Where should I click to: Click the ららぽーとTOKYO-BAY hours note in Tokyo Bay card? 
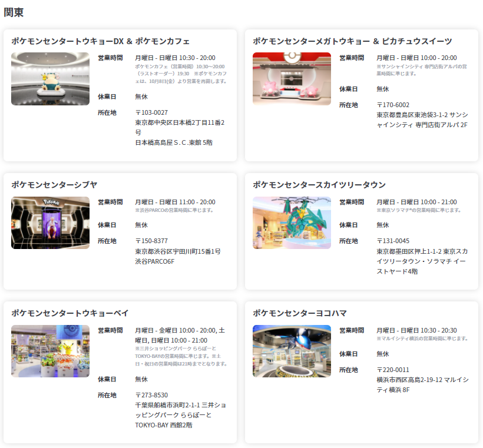(181, 356)
